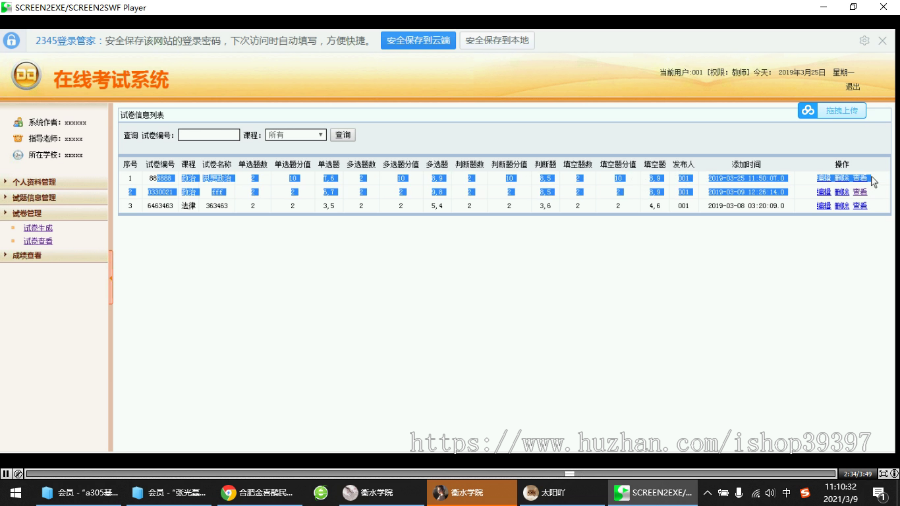Open the 课程 dropdown showing 所有

[296, 135]
